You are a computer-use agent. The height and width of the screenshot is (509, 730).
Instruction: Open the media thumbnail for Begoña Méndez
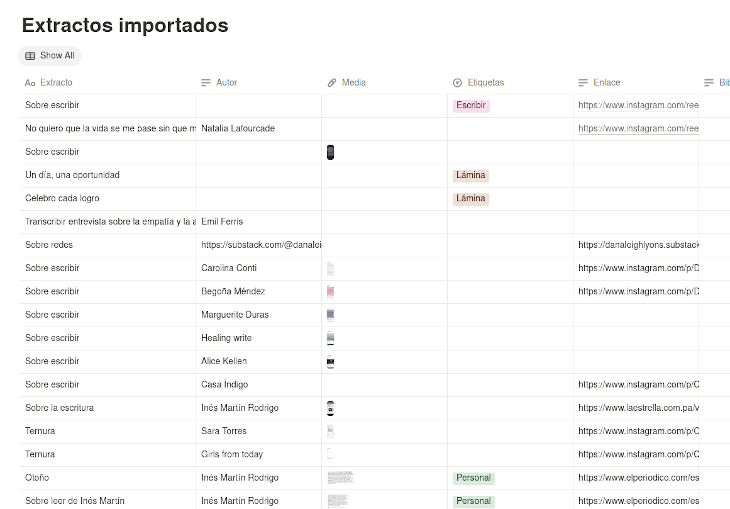tap(330, 291)
